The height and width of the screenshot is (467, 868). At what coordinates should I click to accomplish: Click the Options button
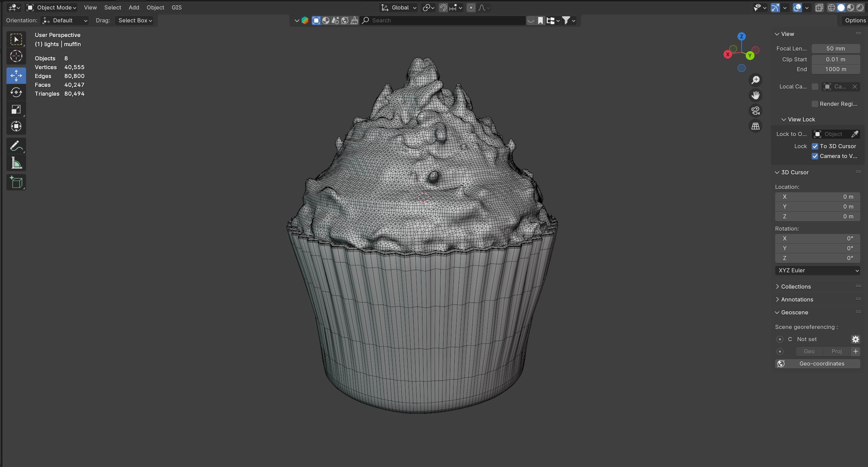click(855, 20)
